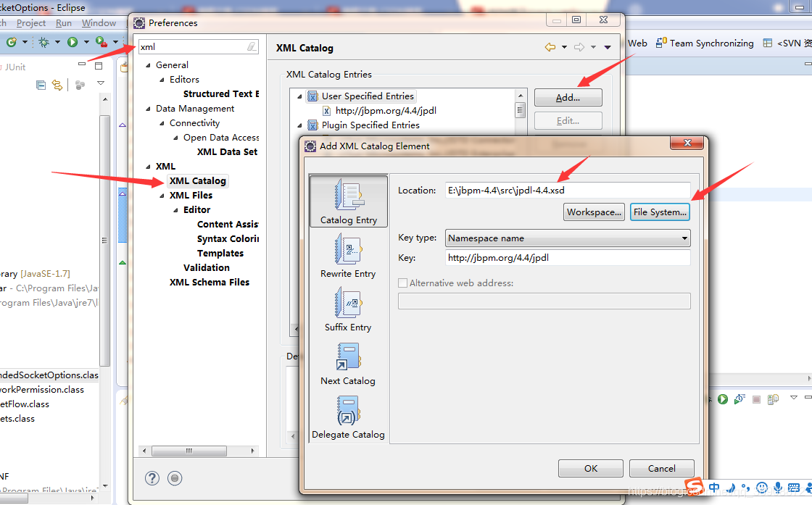The width and height of the screenshot is (812, 505).
Task: Click the Eclipse side panel vertical scrollbar
Action: point(104,240)
